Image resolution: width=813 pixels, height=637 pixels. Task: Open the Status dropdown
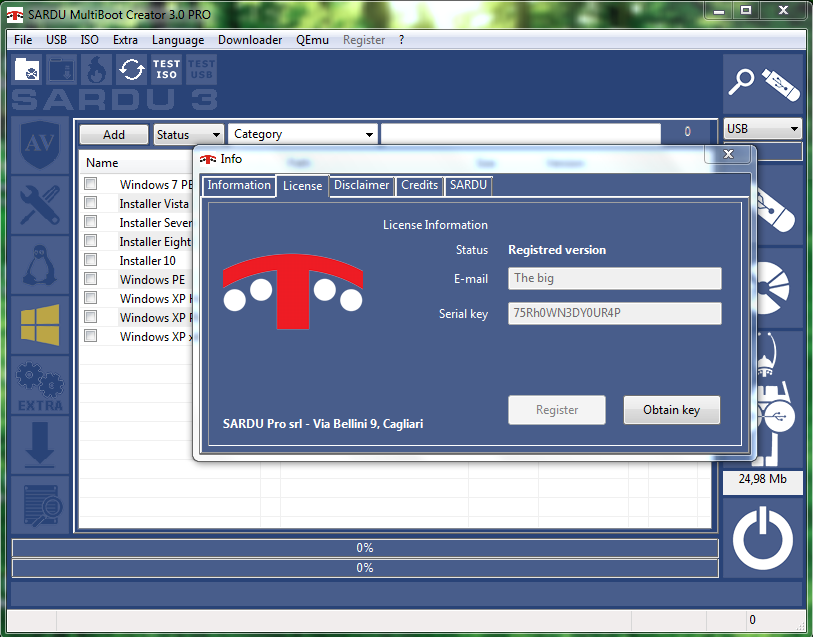(x=189, y=135)
